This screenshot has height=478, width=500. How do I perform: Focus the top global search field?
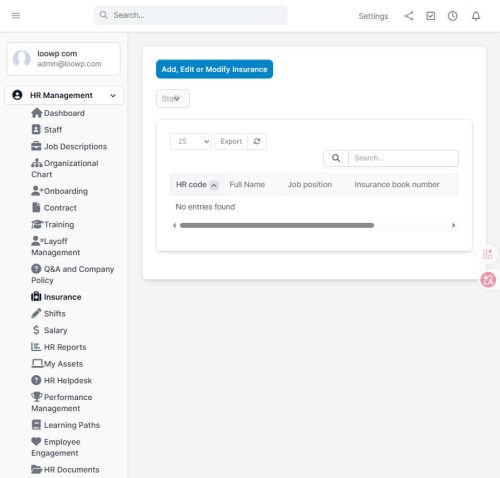point(191,15)
